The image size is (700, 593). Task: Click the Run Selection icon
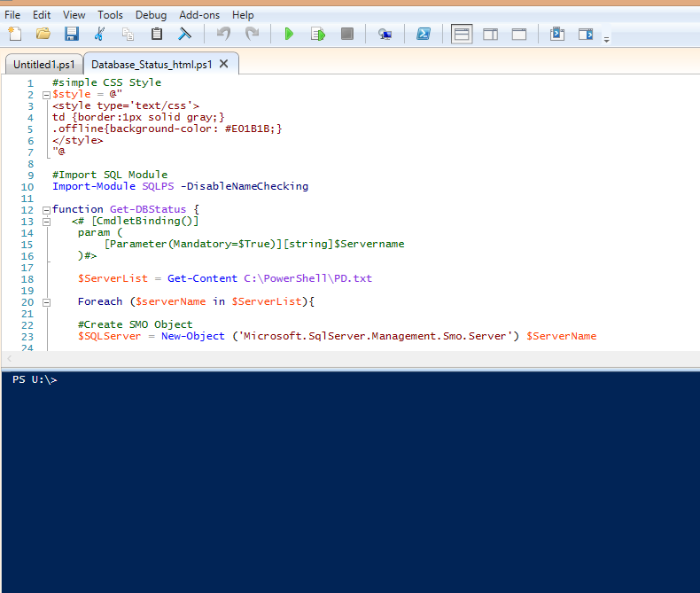318,34
